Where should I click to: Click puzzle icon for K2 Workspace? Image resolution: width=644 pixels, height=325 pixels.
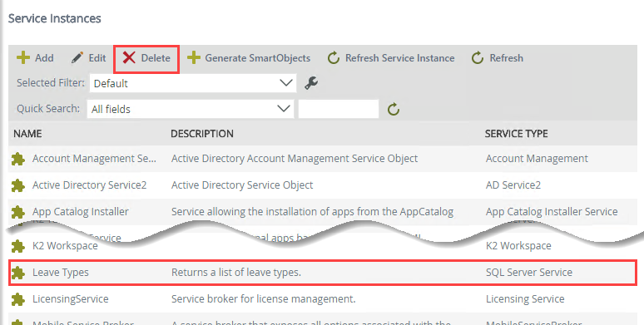click(x=18, y=246)
